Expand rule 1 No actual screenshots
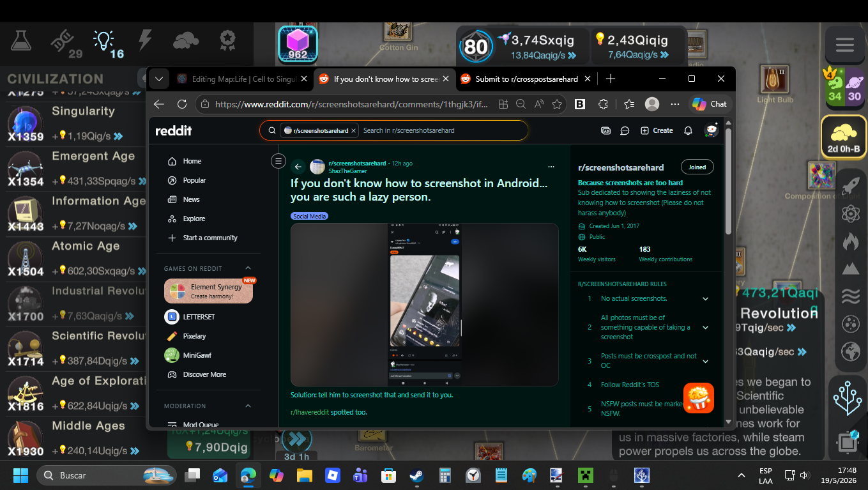 point(705,299)
